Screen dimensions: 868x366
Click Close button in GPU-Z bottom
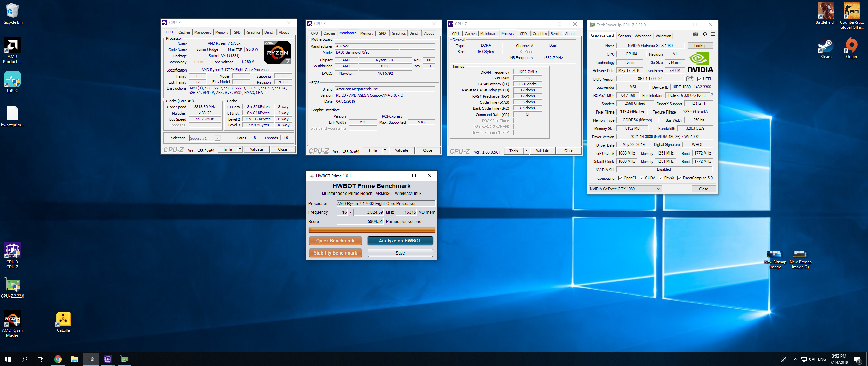pyautogui.click(x=704, y=189)
